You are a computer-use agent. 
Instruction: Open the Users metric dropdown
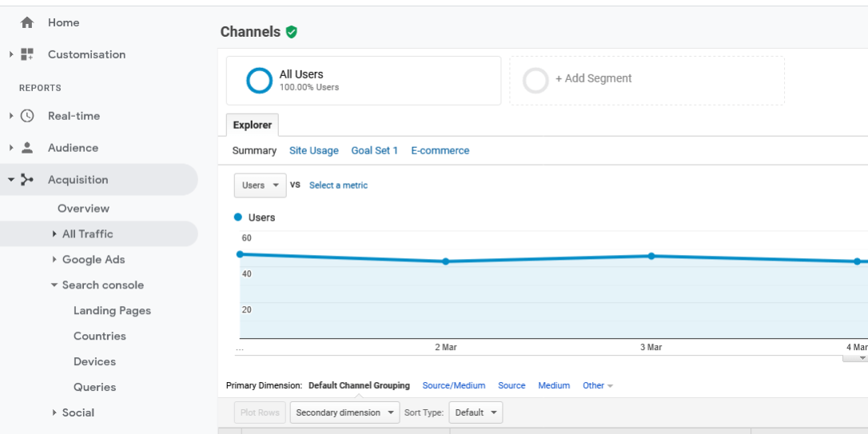(261, 185)
